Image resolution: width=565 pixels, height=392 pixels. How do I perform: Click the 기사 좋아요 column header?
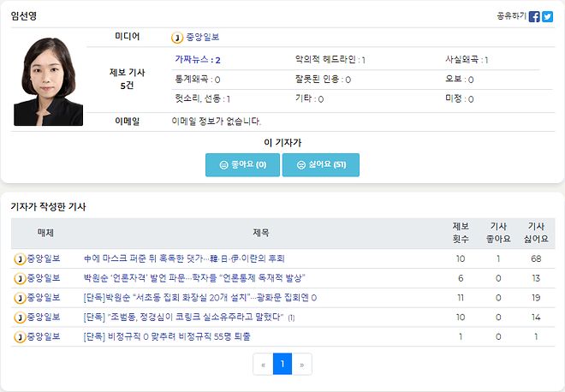click(498, 233)
